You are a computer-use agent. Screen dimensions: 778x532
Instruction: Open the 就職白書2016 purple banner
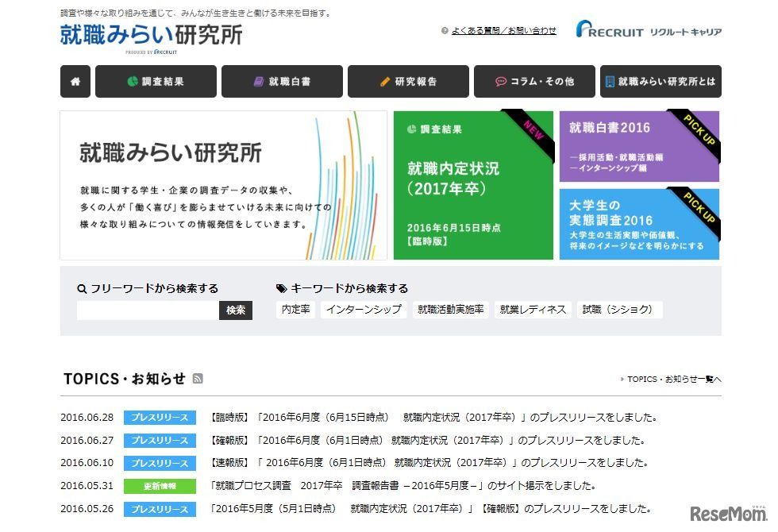(x=639, y=145)
